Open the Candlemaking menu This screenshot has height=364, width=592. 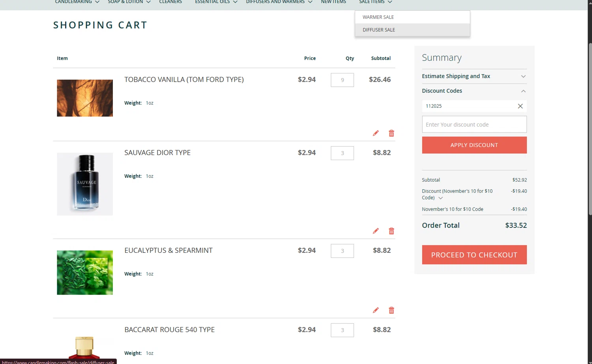click(x=77, y=2)
